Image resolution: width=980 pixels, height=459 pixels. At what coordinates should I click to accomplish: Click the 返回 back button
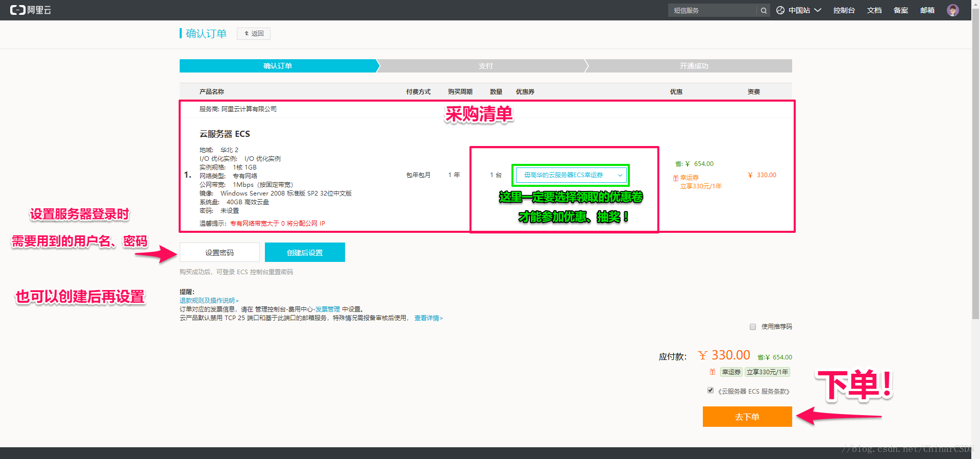coord(254,34)
